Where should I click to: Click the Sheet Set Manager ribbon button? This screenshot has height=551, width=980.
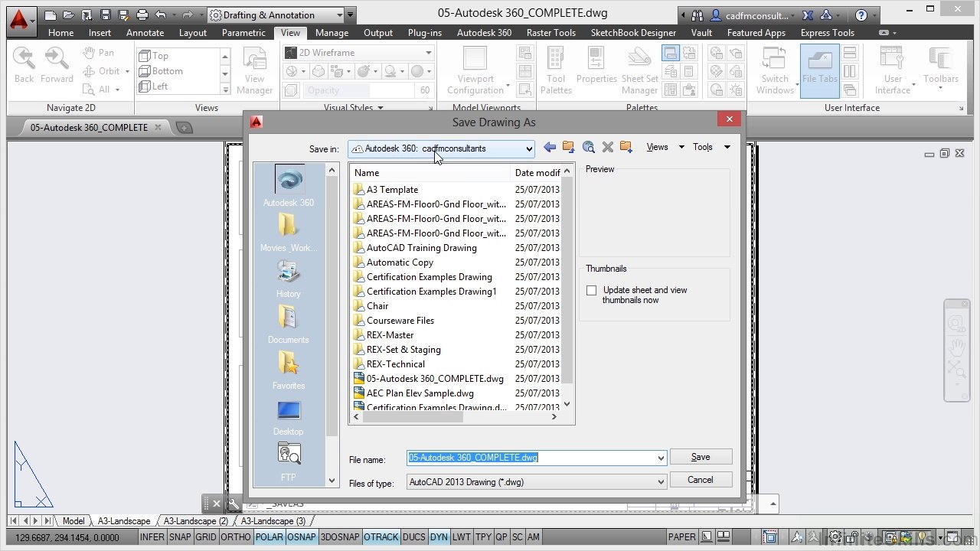click(639, 71)
